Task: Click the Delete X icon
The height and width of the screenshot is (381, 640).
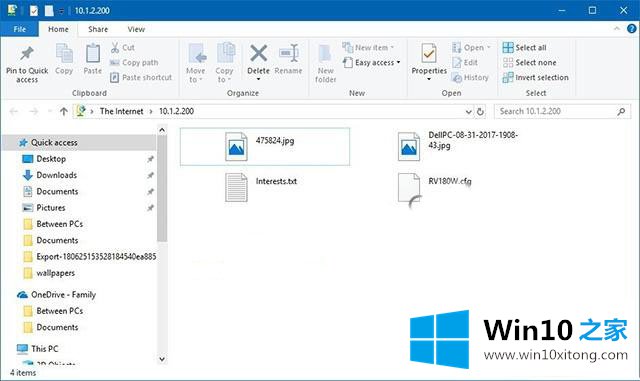Action: coord(259,53)
